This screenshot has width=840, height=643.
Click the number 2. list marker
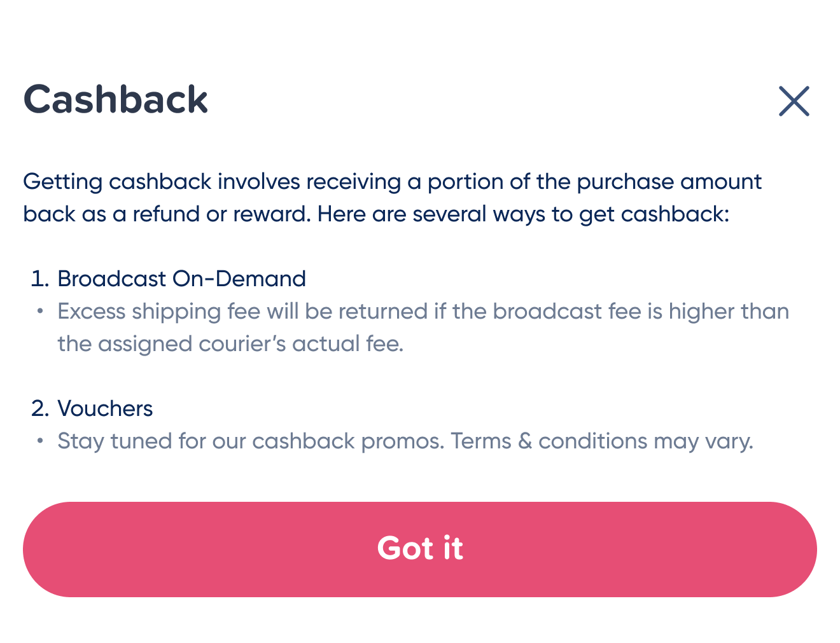coord(40,408)
